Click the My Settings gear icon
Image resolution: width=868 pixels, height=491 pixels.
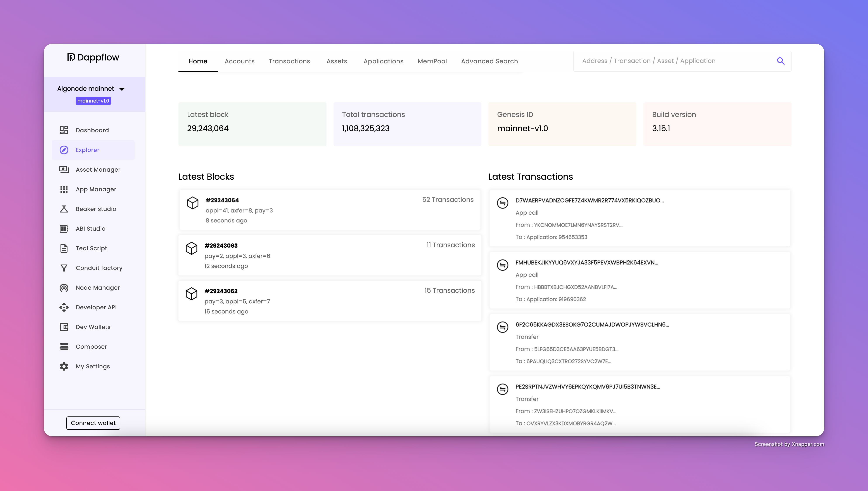tap(64, 366)
